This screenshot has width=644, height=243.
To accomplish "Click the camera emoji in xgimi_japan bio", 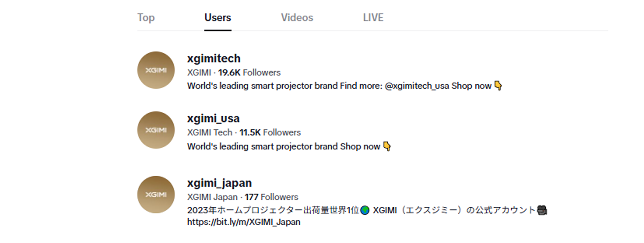I will pyautogui.click(x=542, y=210).
